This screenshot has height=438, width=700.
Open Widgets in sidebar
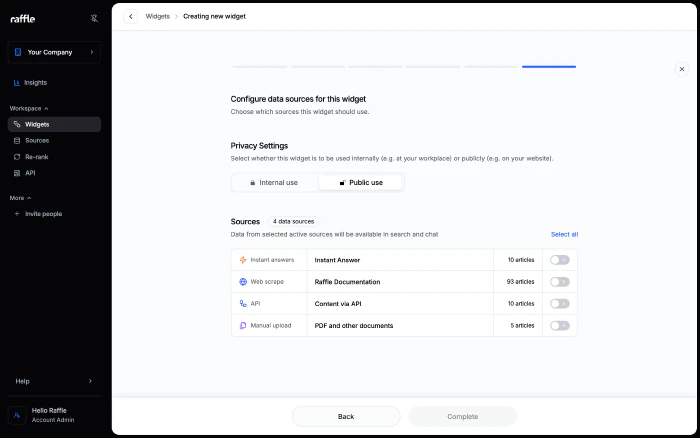(54, 125)
